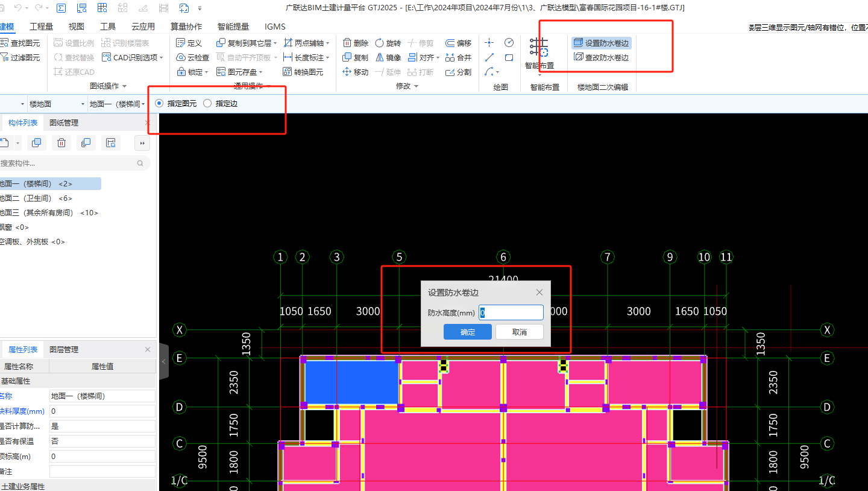Select the 镜像 (Mirror) tool
This screenshot has width=868, height=491.
pyautogui.click(x=388, y=57)
